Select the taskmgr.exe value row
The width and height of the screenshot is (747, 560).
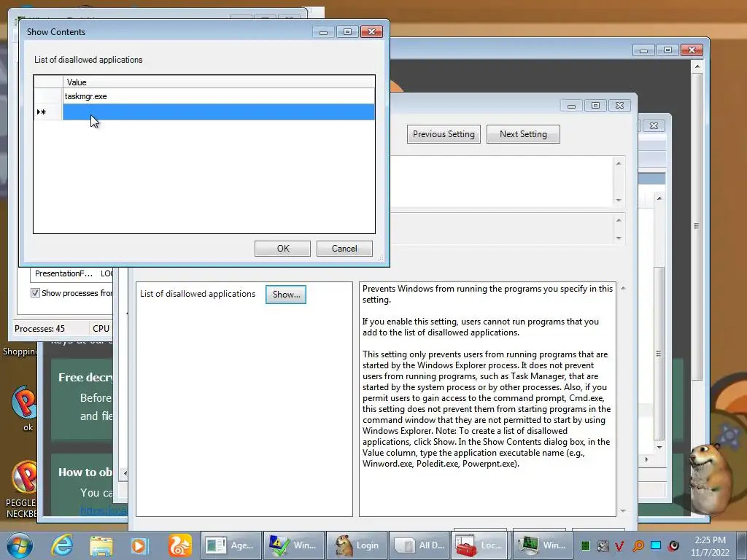[219, 96]
